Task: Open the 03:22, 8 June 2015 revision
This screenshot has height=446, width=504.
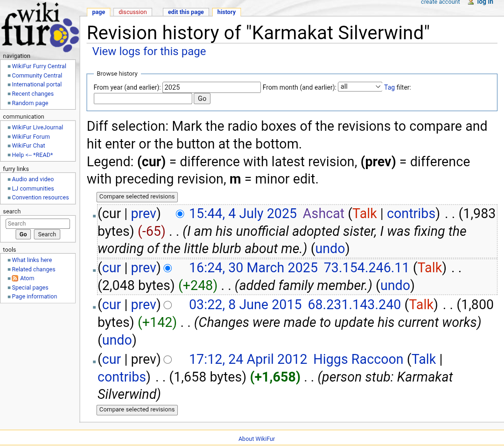Action: pyautogui.click(x=245, y=305)
